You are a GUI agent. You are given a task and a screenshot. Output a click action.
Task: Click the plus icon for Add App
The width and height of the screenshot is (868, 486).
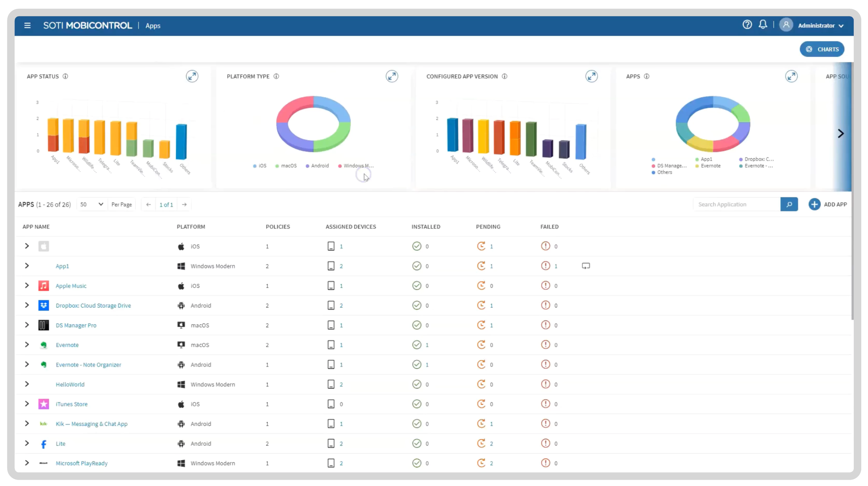pos(814,205)
